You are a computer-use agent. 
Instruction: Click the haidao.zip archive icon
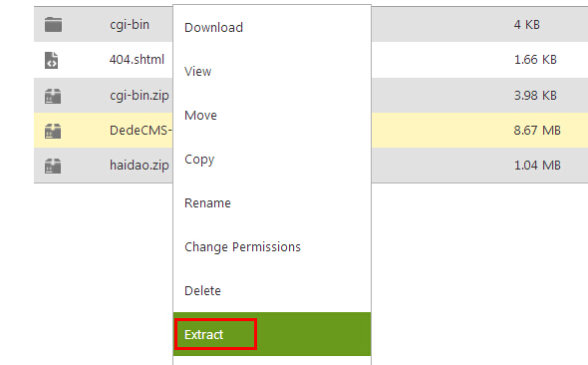tap(53, 166)
